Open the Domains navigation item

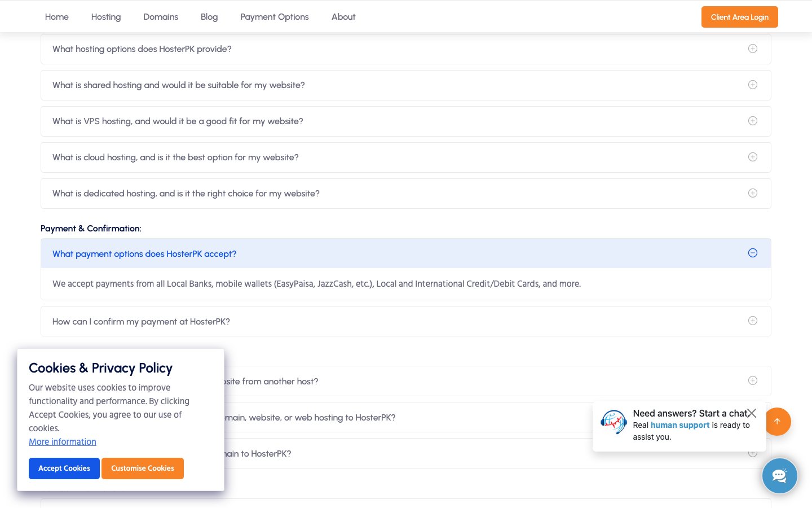point(161,17)
